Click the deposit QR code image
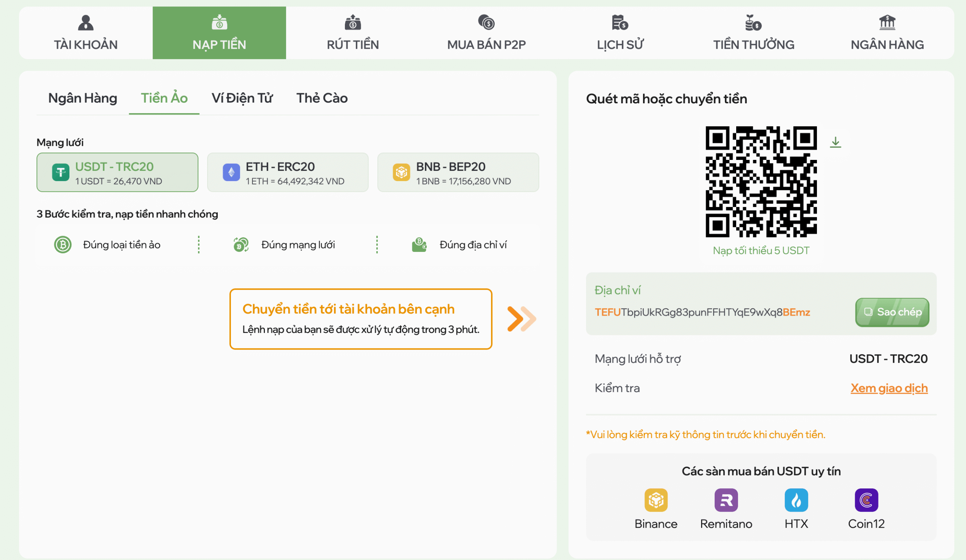The height and width of the screenshot is (560, 966). click(761, 181)
